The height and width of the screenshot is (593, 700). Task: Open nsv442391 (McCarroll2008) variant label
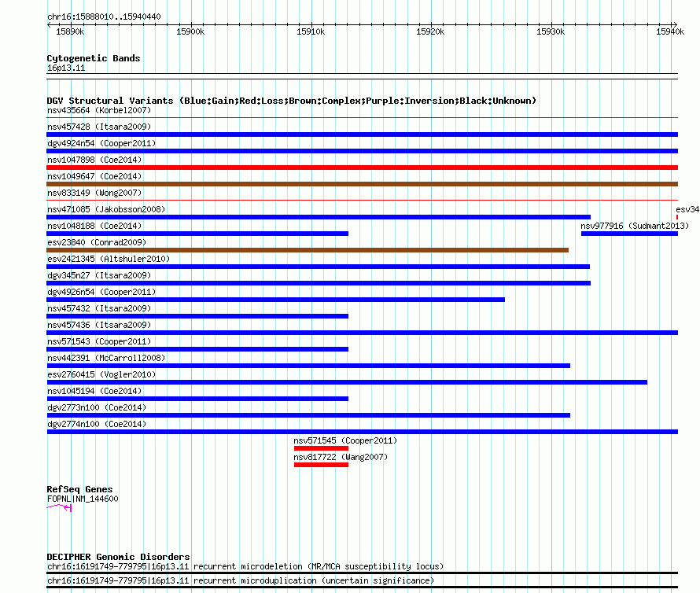point(106,358)
